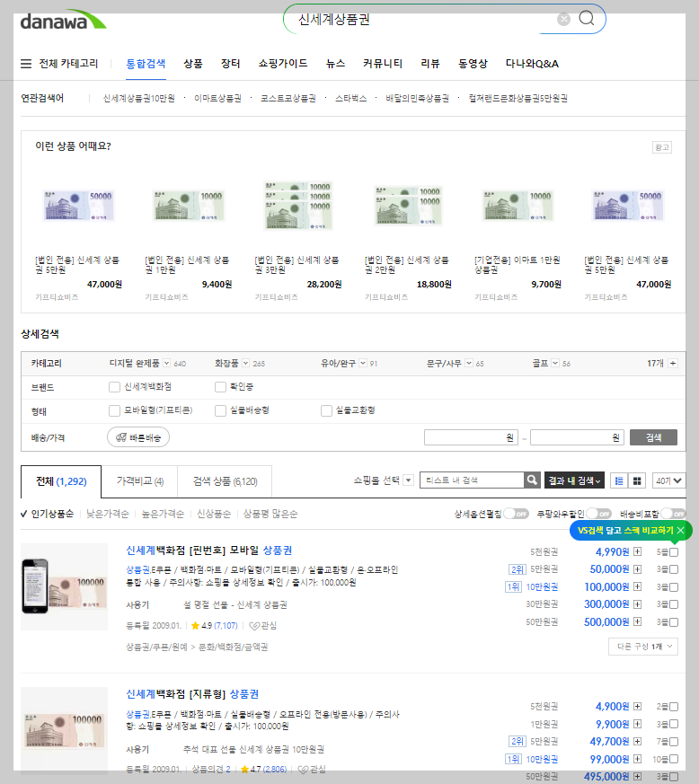699x784 pixels.
Task: Click the 광고 ad label icon
Action: pos(662,147)
